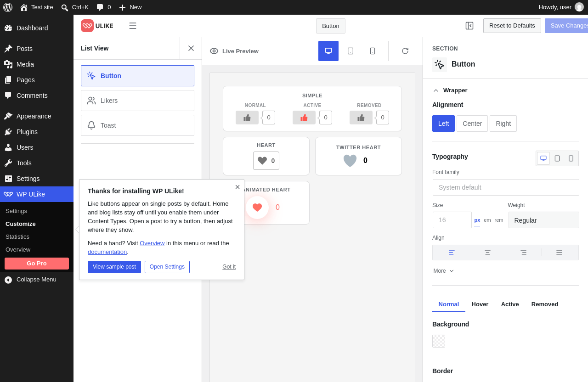Click the WordPress logo in admin bar

click(x=8, y=7)
